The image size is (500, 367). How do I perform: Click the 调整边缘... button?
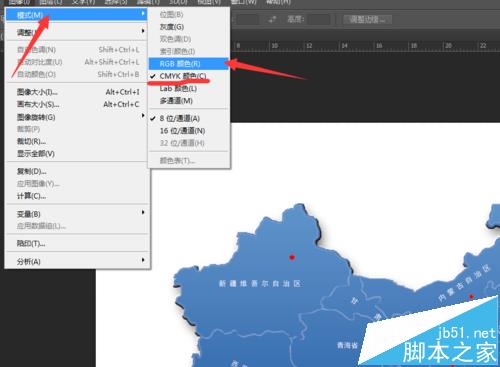coord(367,19)
